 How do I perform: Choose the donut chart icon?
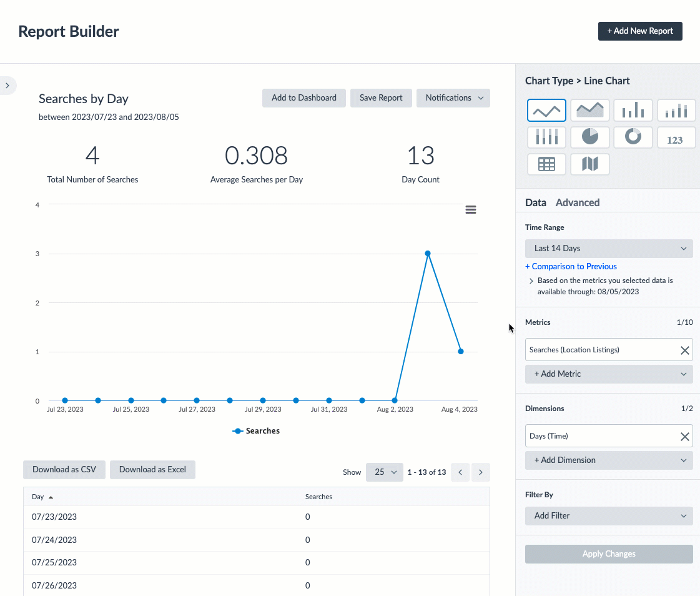633,137
